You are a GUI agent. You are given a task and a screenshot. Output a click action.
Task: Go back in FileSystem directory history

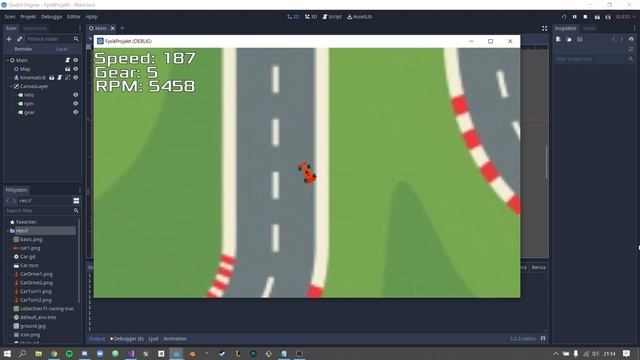click(x=7, y=201)
